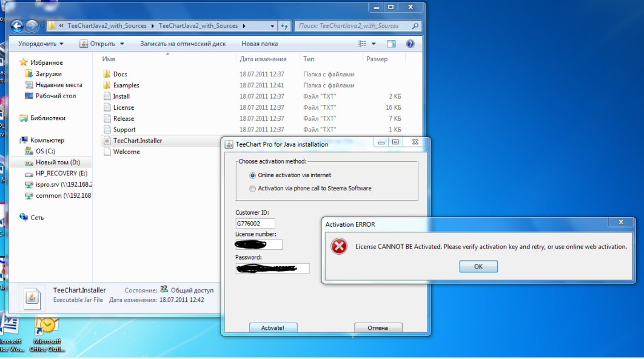The height and width of the screenshot is (359, 644).
Task: Go forward in Explorer window
Action: (x=32, y=26)
